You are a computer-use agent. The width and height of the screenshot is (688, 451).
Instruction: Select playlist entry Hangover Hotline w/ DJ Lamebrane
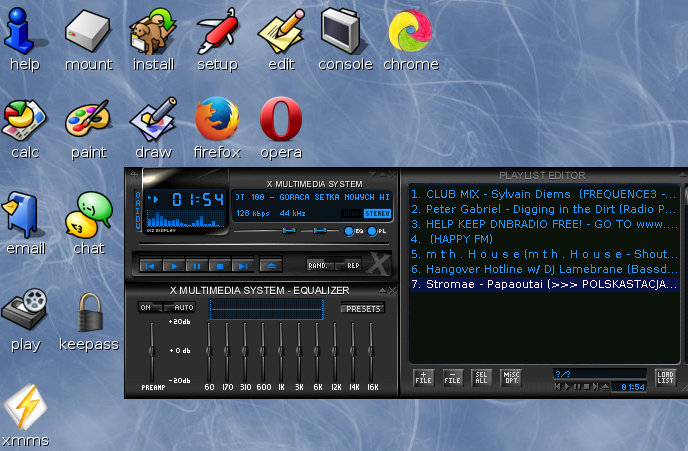coord(545,269)
